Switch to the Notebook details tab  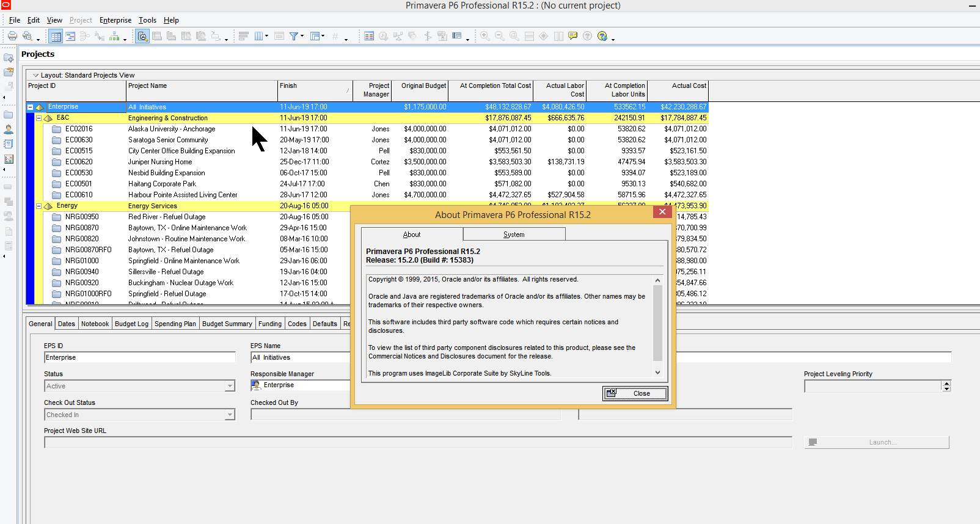click(95, 324)
